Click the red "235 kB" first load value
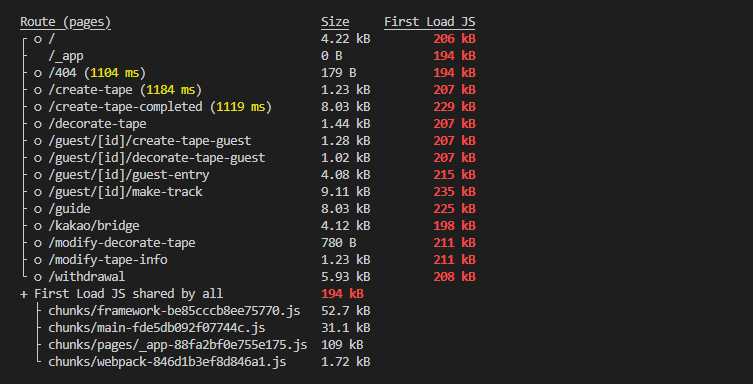 [x=454, y=192]
